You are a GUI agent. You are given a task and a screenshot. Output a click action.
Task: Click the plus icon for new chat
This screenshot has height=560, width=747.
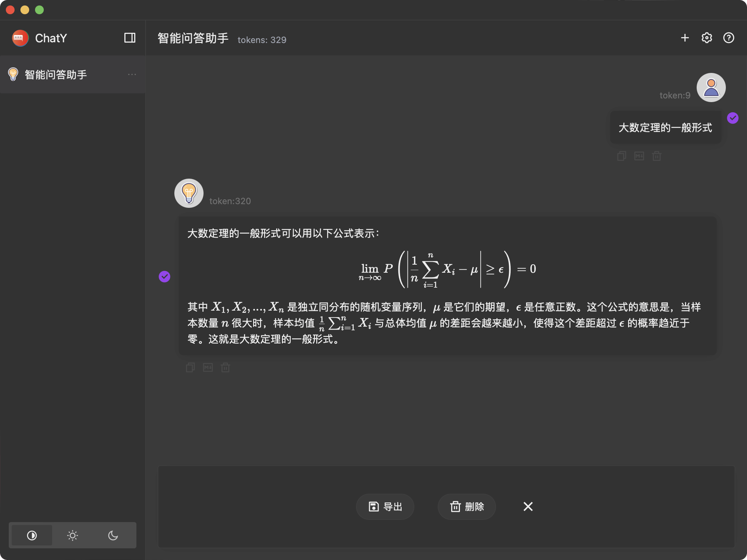click(685, 38)
